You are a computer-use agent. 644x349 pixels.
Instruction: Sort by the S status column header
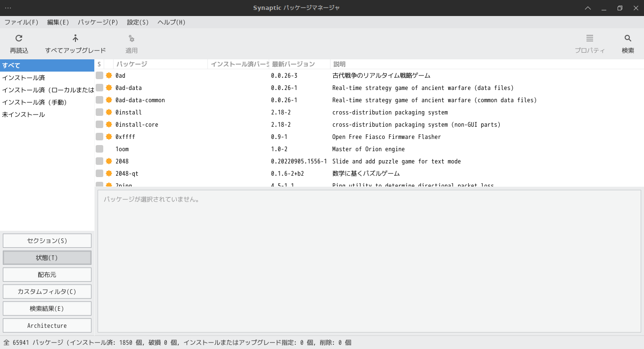click(99, 64)
